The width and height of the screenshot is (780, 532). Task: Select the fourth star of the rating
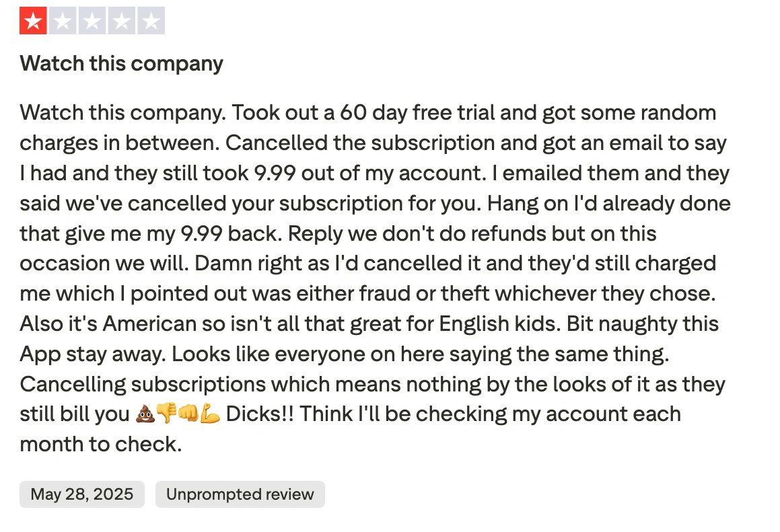pos(121,20)
